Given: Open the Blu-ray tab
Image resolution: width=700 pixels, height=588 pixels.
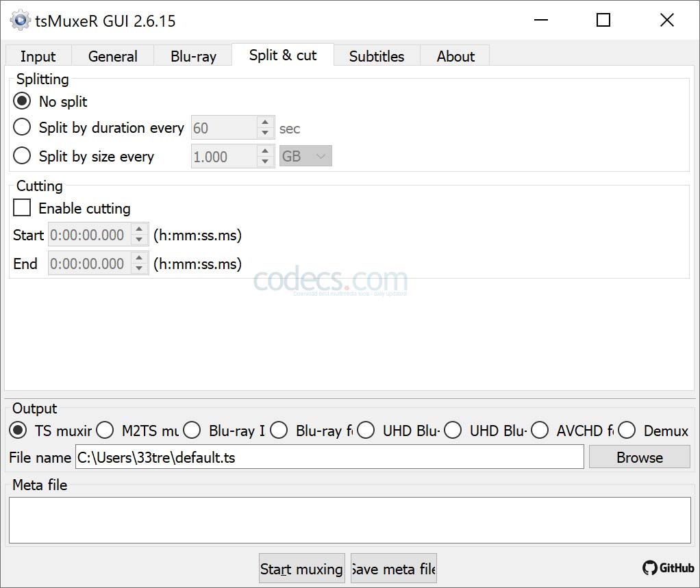Looking at the screenshot, I should click(x=193, y=56).
